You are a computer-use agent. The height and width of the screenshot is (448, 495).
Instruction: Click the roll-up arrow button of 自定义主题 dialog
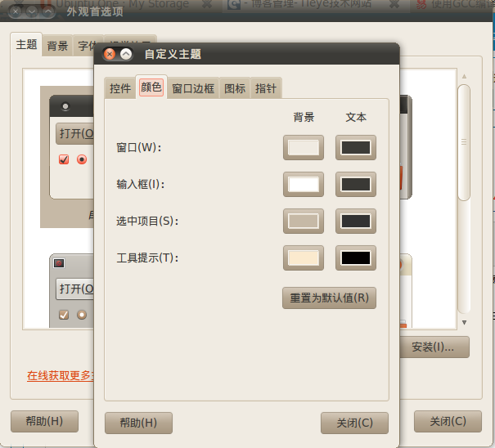[126, 54]
